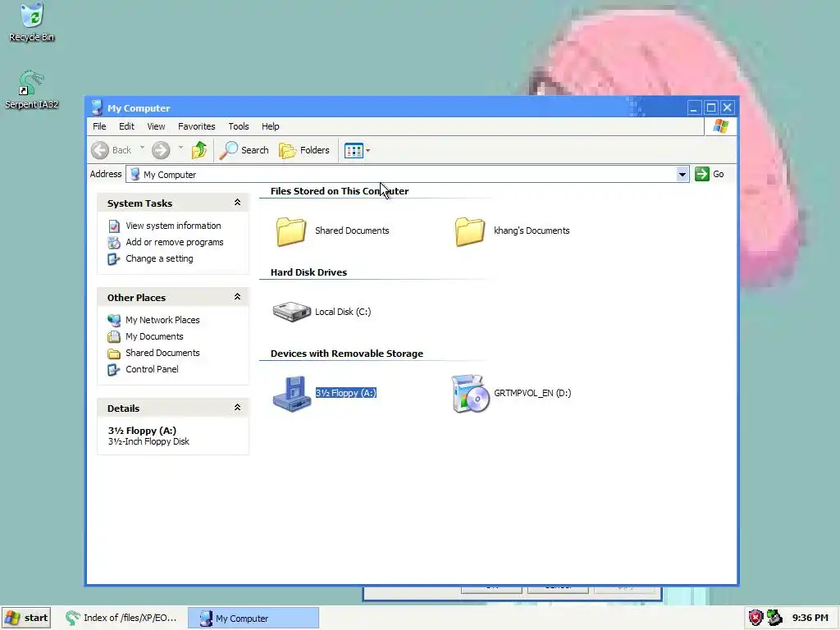Click the red security shield tray icon
This screenshot has height=630, width=840.
756,618
